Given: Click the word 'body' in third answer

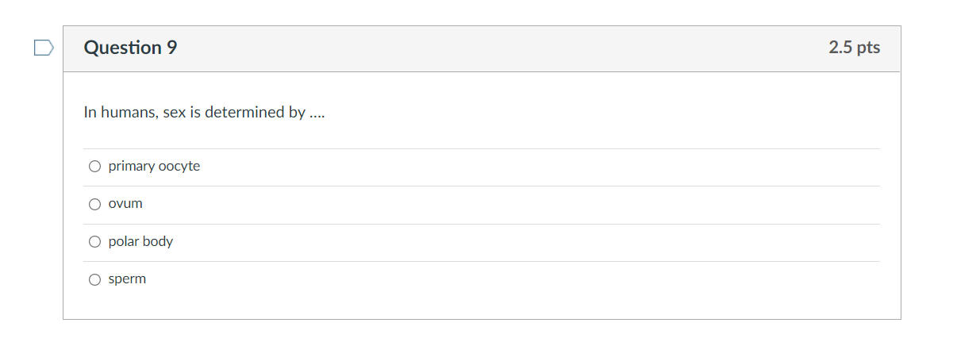Looking at the screenshot, I should click(x=158, y=241).
